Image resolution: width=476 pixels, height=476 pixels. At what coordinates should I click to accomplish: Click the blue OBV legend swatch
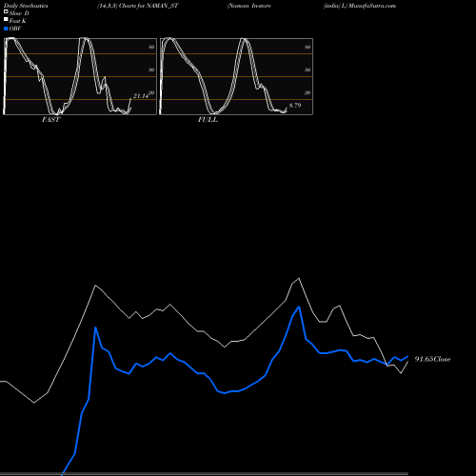click(6, 29)
